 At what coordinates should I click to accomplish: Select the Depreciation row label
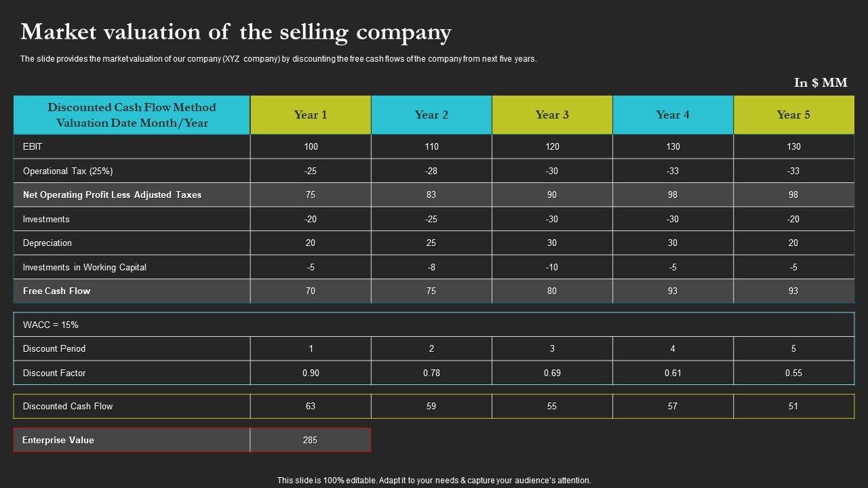pos(47,243)
